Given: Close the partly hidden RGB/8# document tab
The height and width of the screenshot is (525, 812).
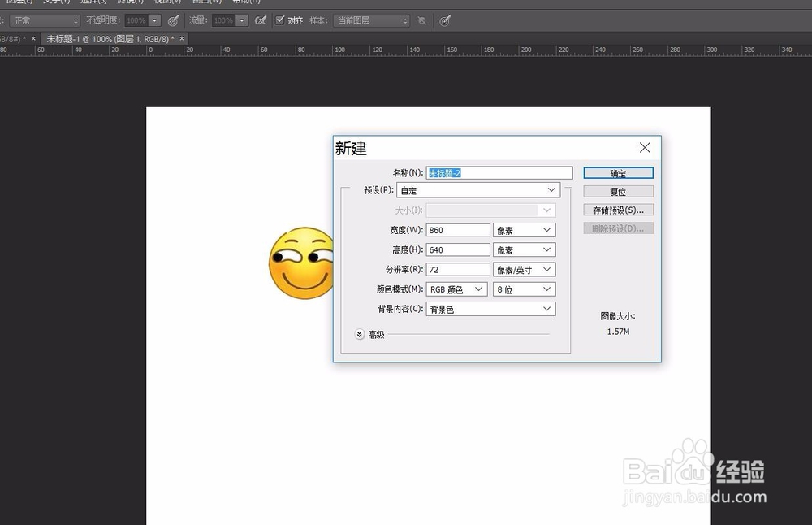Looking at the screenshot, I should 33,38.
